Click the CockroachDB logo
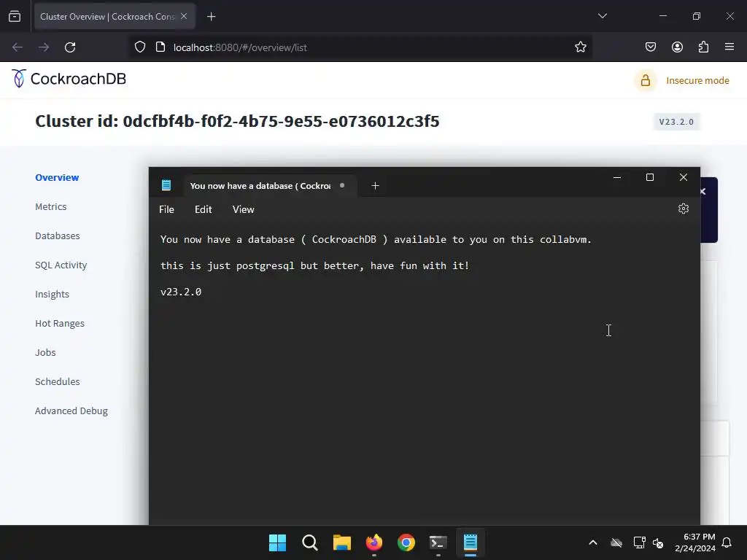 pyautogui.click(x=69, y=79)
